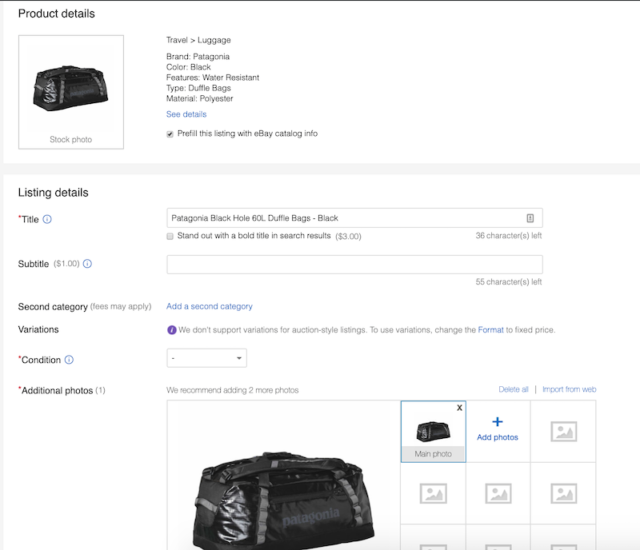This screenshot has width=640, height=550.
Task: Open the Condition dropdown
Action: click(x=206, y=358)
